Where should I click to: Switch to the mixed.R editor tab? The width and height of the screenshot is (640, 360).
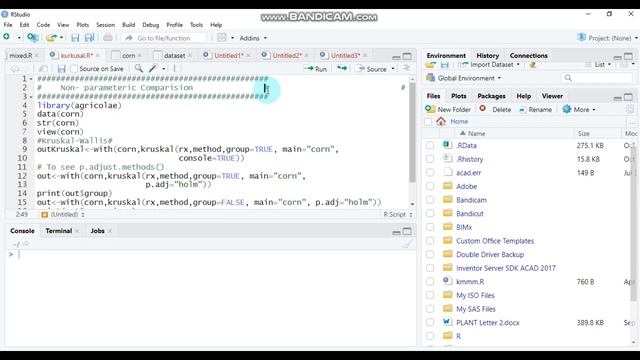(20, 56)
